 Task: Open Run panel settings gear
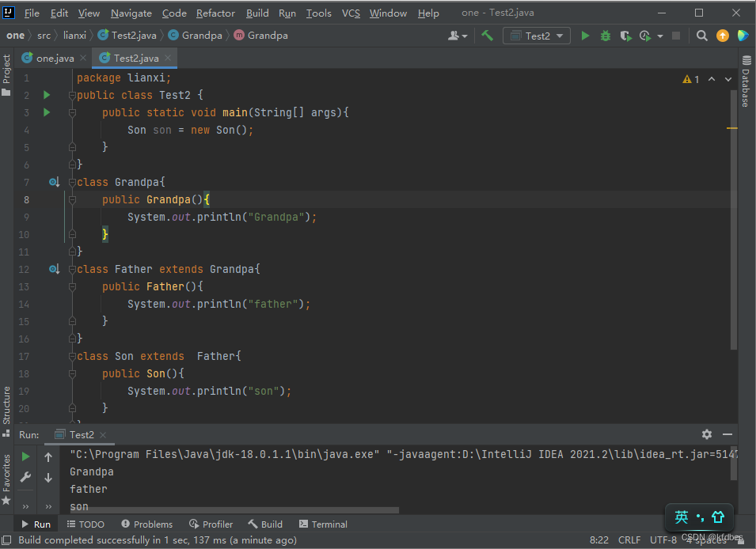pos(707,434)
